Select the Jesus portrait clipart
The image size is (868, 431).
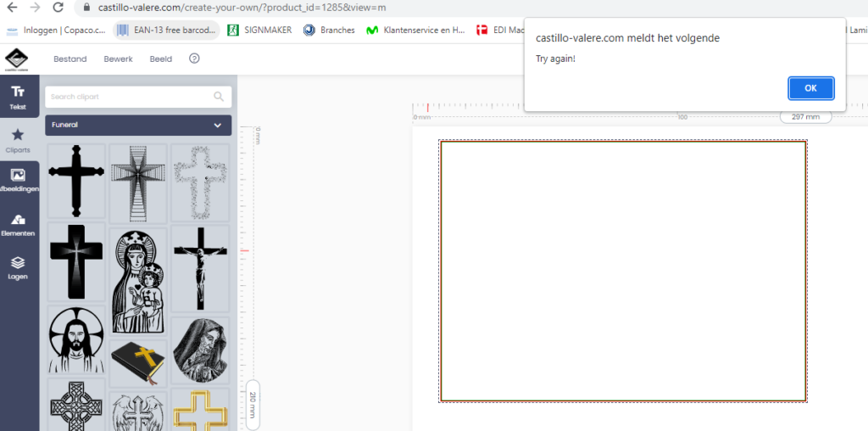point(76,341)
